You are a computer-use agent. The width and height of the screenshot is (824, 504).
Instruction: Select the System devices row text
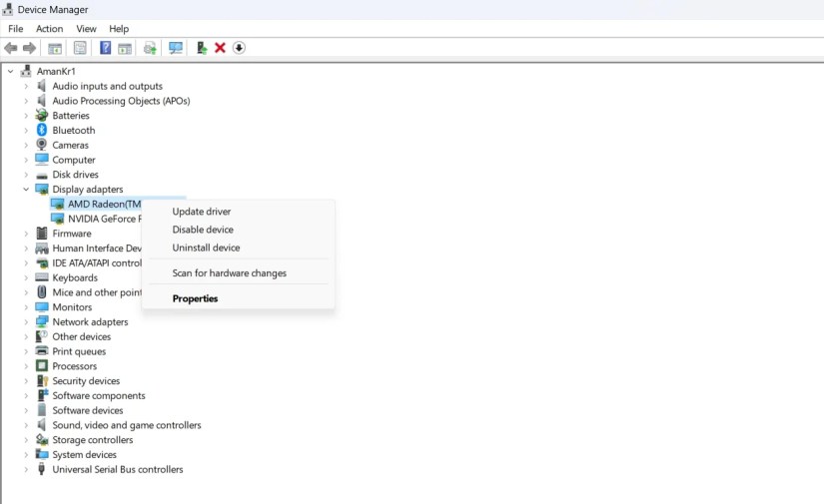click(84, 455)
